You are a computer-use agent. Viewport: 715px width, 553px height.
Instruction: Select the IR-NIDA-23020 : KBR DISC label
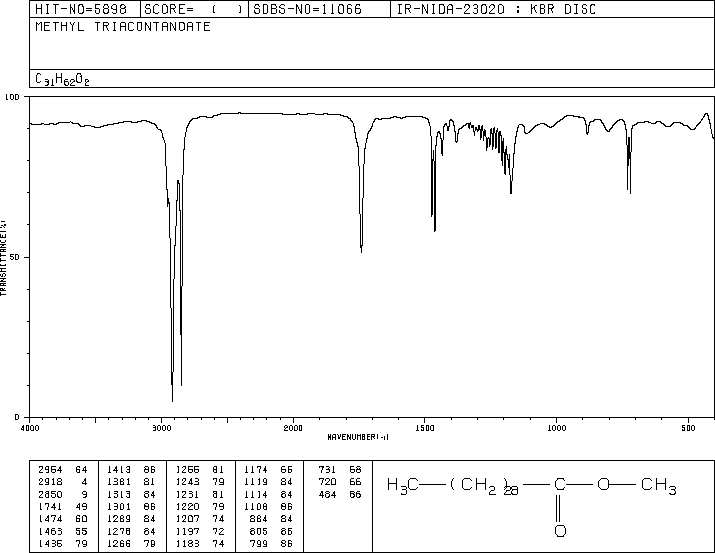coord(496,9)
